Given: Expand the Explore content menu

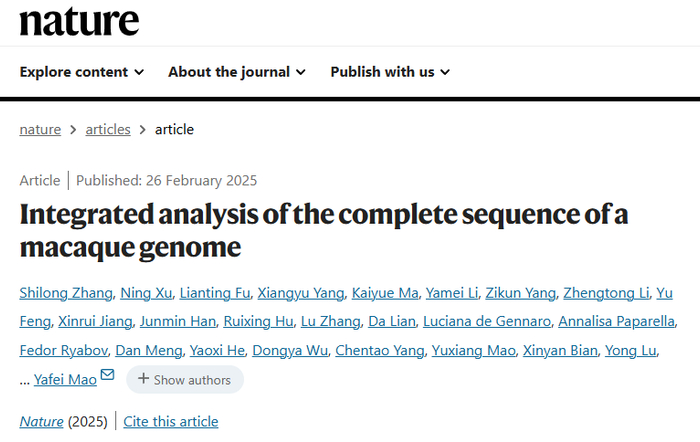Looking at the screenshot, I should point(82,72).
